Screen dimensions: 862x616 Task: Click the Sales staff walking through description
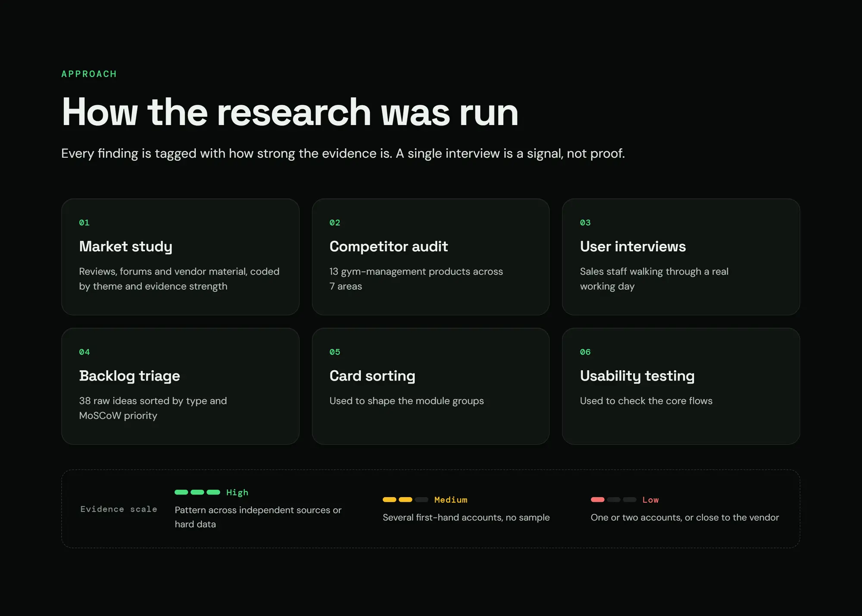pos(654,279)
